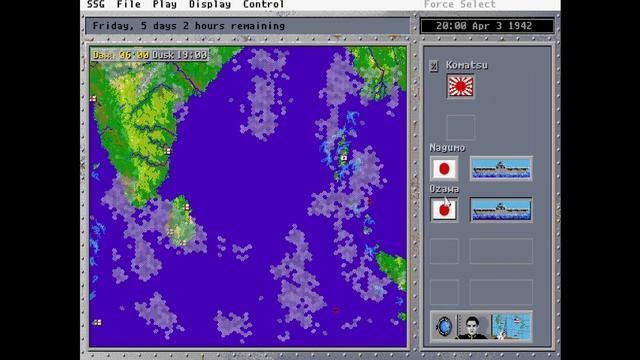Select Nagumo's Japanese flag icon
This screenshot has width=640, height=360.
click(x=444, y=169)
